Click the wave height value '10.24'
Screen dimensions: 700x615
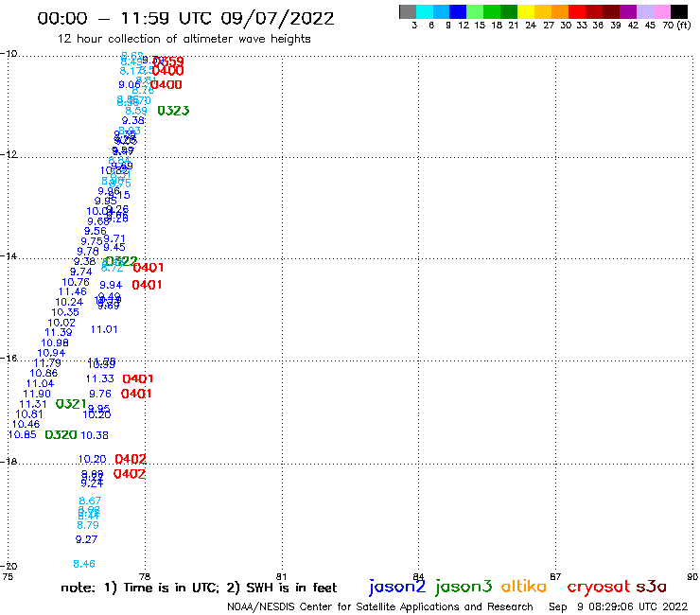click(69, 302)
